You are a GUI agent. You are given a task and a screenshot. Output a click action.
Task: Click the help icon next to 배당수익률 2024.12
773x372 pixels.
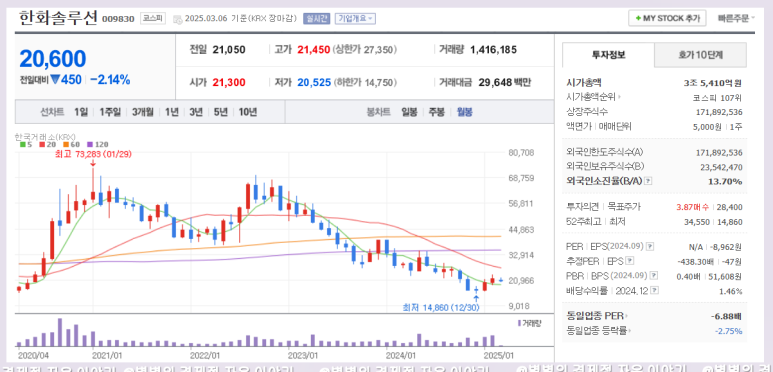(655, 291)
